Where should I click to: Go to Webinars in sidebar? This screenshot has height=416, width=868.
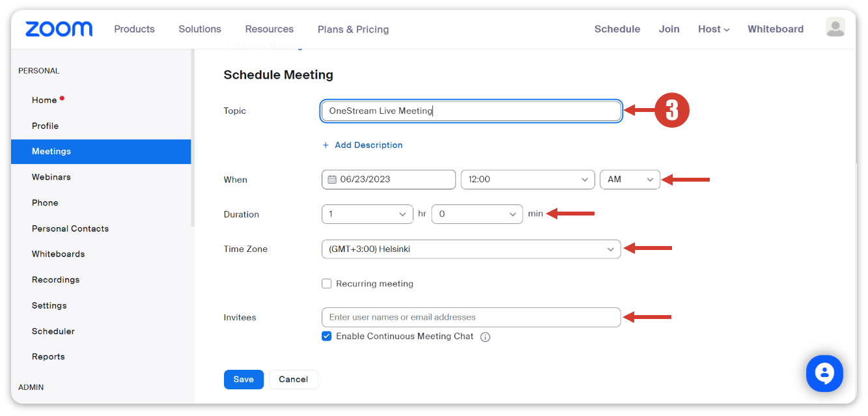click(x=51, y=177)
